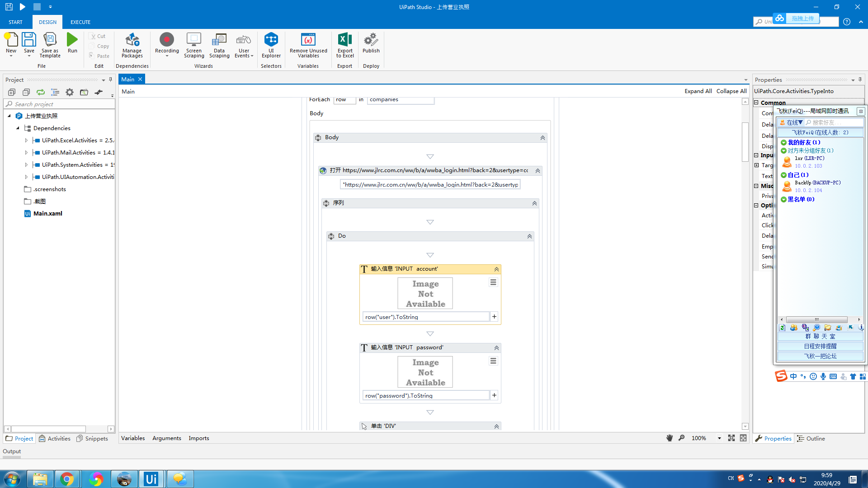Viewport: 868px width, 488px height.
Task: Collapse the Dependencies tree node
Action: [18, 128]
